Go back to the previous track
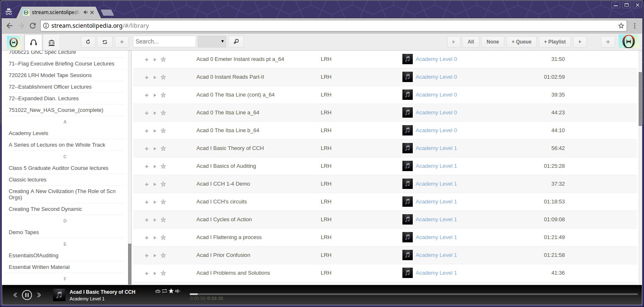The image size is (644, 307). 15,295
